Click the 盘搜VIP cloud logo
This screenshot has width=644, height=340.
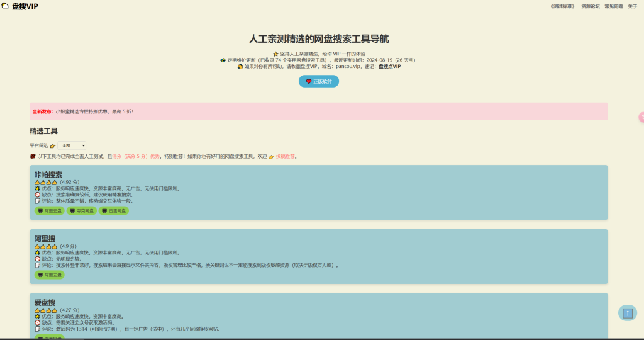click(19, 6)
